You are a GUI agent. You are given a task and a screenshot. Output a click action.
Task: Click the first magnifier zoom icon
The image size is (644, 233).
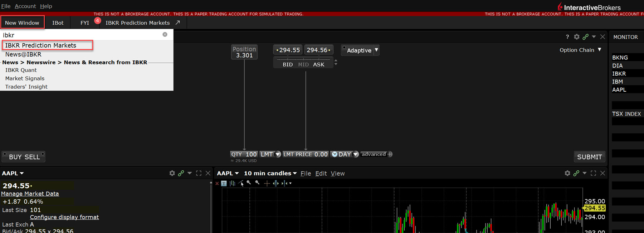coord(249,183)
